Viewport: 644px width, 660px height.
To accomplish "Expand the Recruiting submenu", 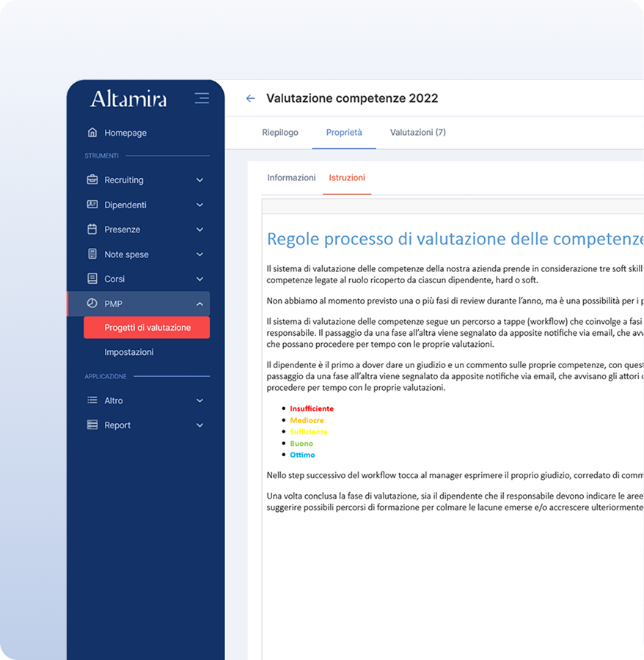I will pyautogui.click(x=200, y=180).
